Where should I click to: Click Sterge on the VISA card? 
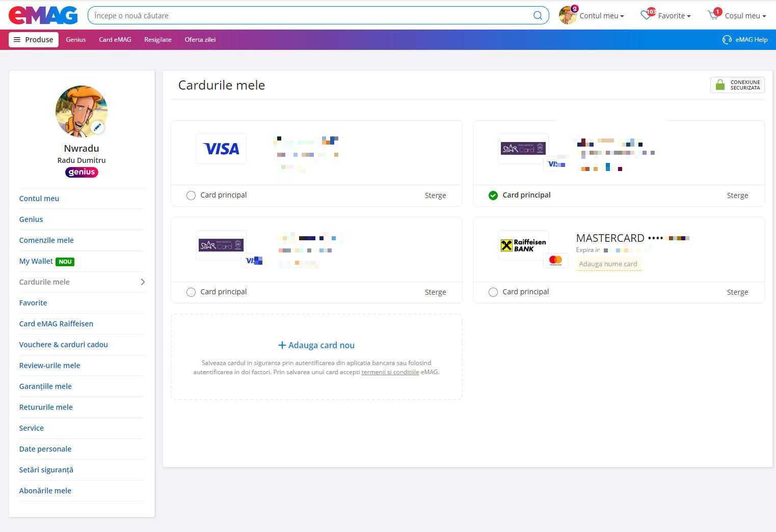(x=436, y=195)
